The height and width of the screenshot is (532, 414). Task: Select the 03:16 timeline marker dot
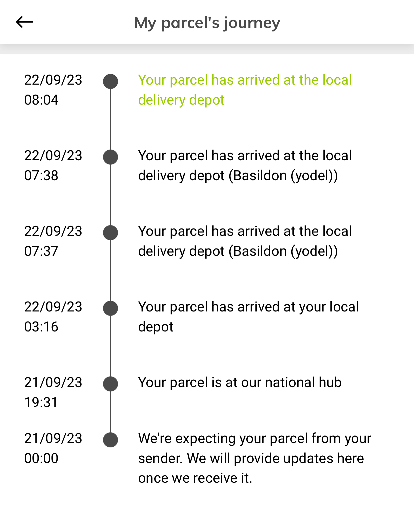[x=110, y=308]
